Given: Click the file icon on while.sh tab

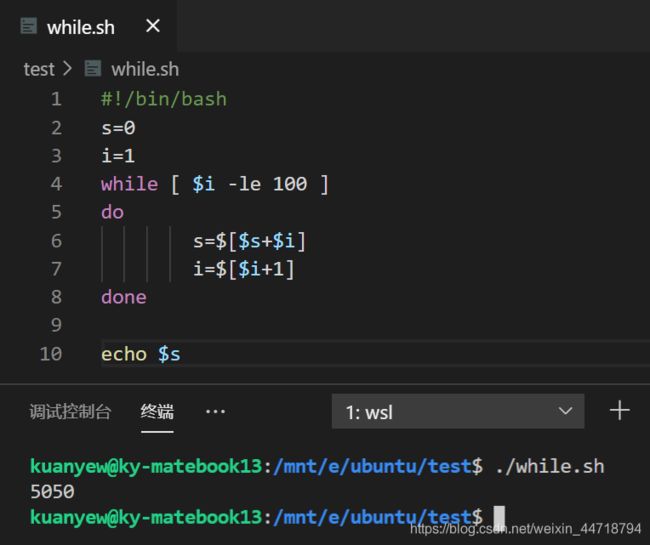Looking at the screenshot, I should click(x=29, y=26).
